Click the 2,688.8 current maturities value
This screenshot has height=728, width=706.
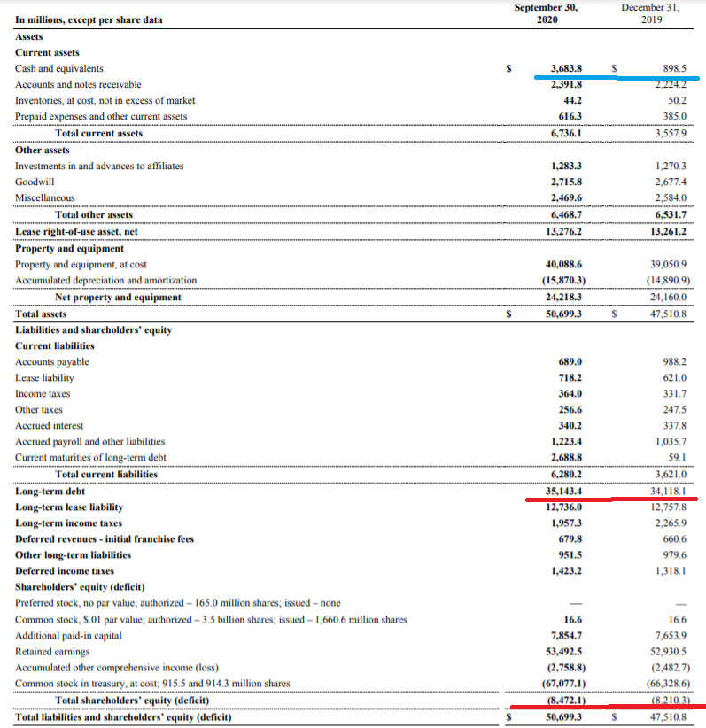(566, 457)
